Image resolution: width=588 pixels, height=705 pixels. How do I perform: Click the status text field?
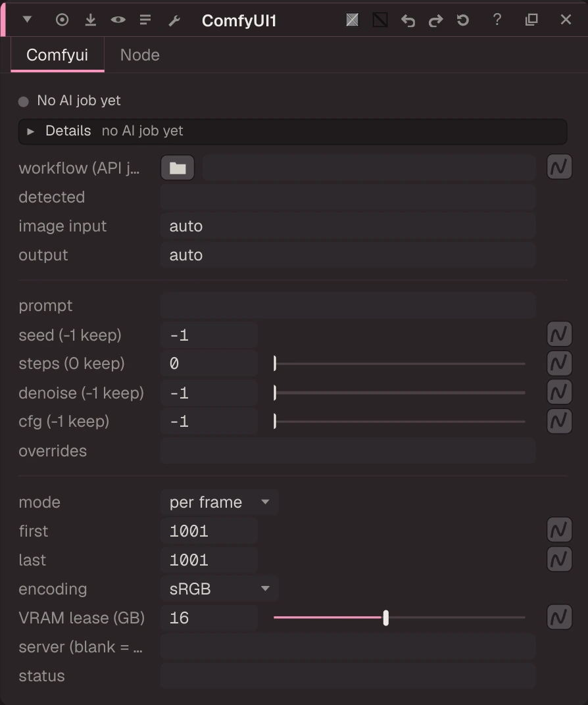[x=348, y=676]
